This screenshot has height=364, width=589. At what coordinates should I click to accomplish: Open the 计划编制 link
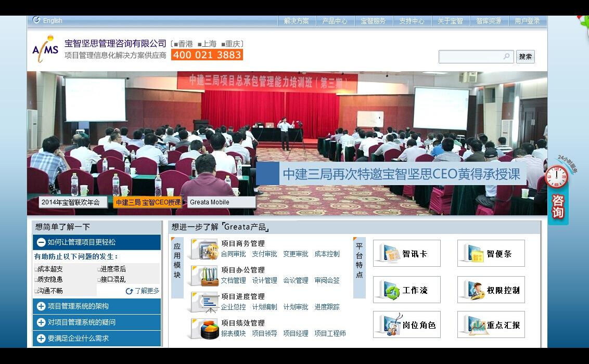click(x=264, y=307)
